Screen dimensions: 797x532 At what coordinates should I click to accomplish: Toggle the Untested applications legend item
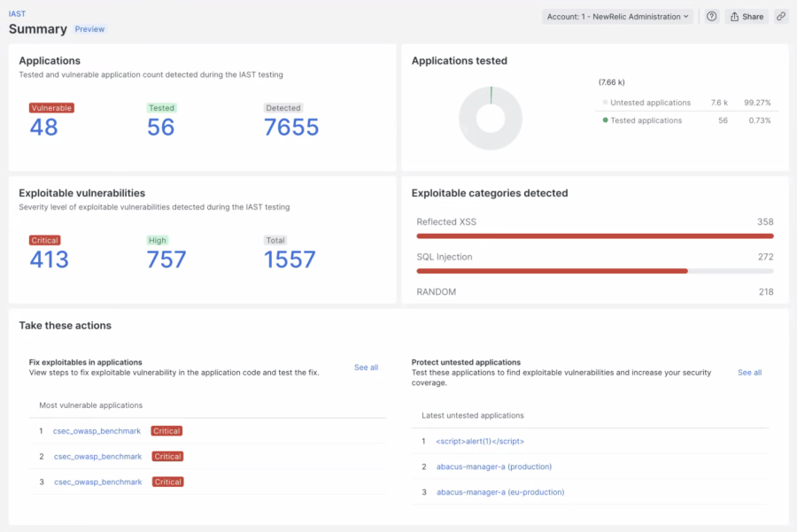tap(650, 103)
